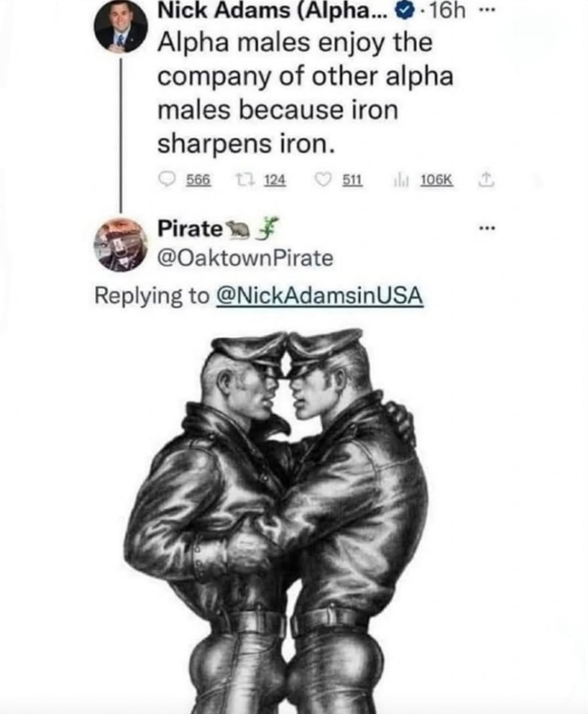Open Pirate's profile avatar
Image resolution: width=588 pixels, height=714 pixels.
point(121,245)
